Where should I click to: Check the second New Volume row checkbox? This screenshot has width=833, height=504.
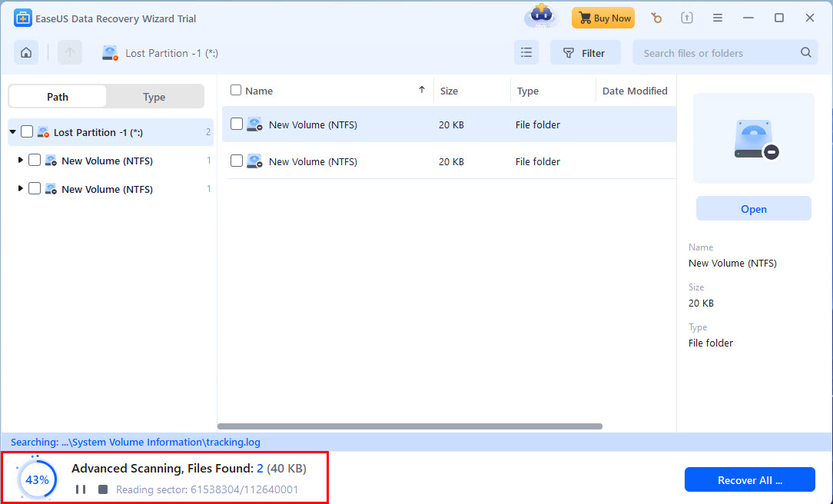point(237,161)
